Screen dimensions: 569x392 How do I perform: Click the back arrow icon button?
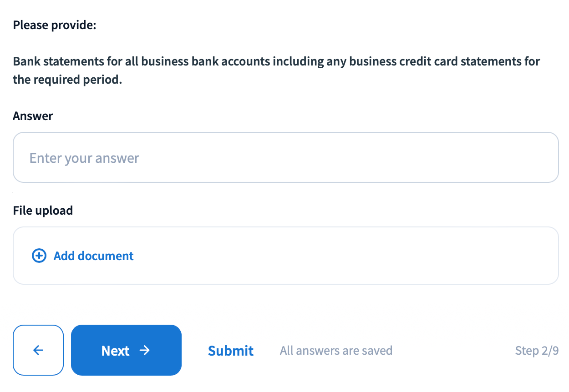[x=38, y=350]
